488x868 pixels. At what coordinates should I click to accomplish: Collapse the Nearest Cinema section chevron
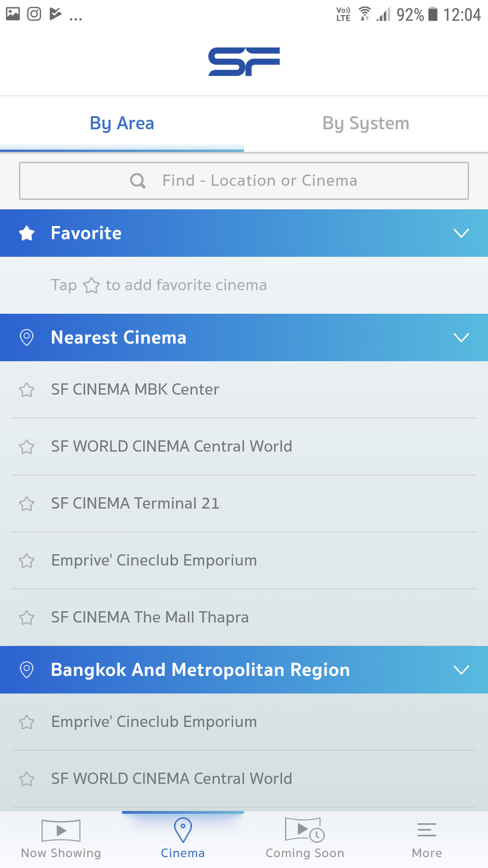point(461,338)
